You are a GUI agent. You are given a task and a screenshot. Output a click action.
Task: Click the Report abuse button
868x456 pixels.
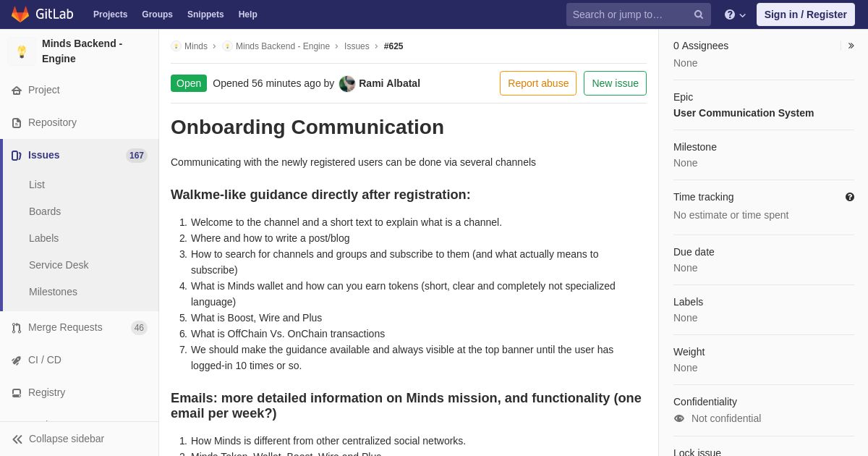(538, 83)
